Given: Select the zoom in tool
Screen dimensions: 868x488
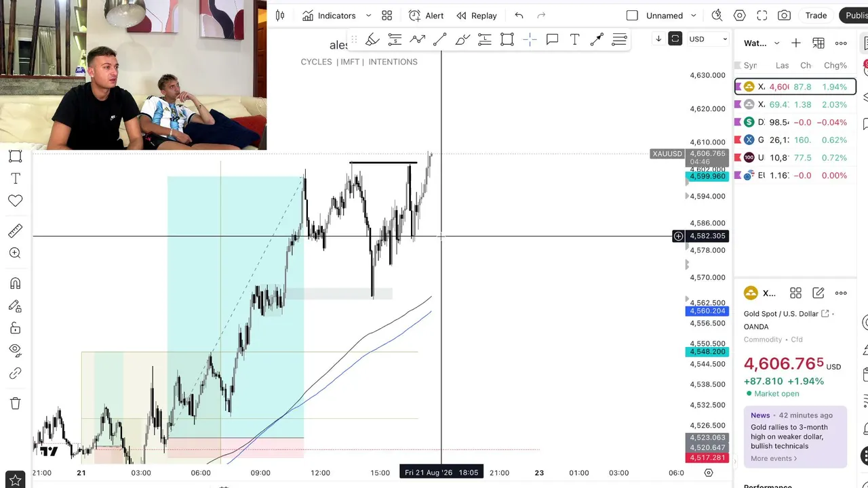Looking at the screenshot, I should point(15,253).
